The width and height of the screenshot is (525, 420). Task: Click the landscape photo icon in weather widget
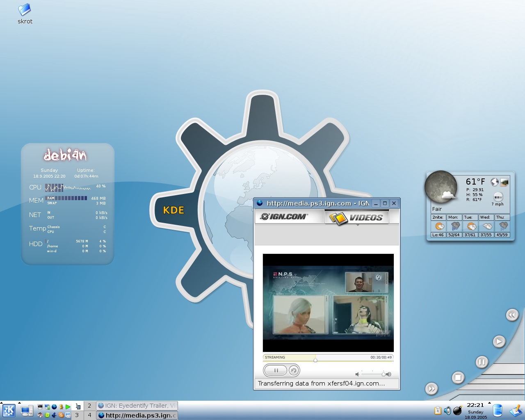[x=504, y=182]
